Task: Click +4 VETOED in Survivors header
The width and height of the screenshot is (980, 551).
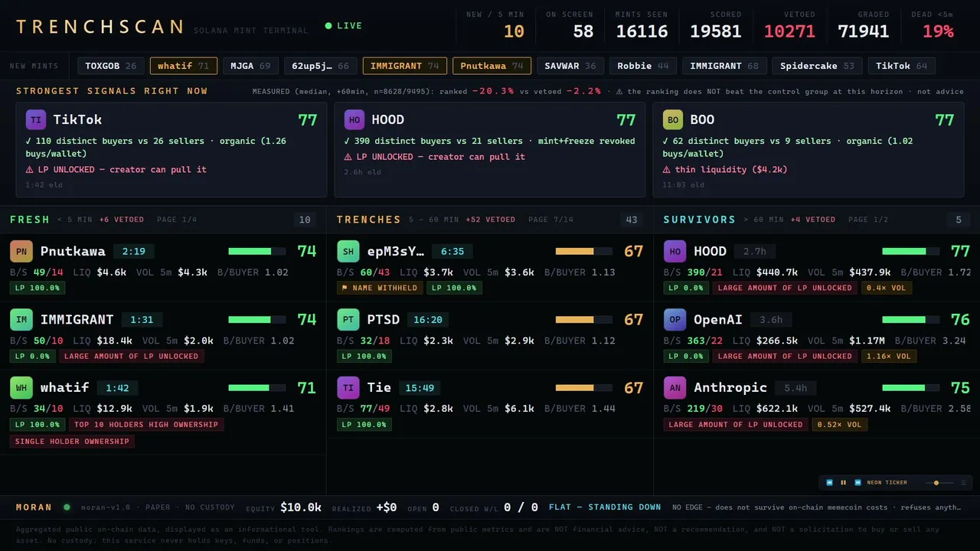Action: pos(813,220)
